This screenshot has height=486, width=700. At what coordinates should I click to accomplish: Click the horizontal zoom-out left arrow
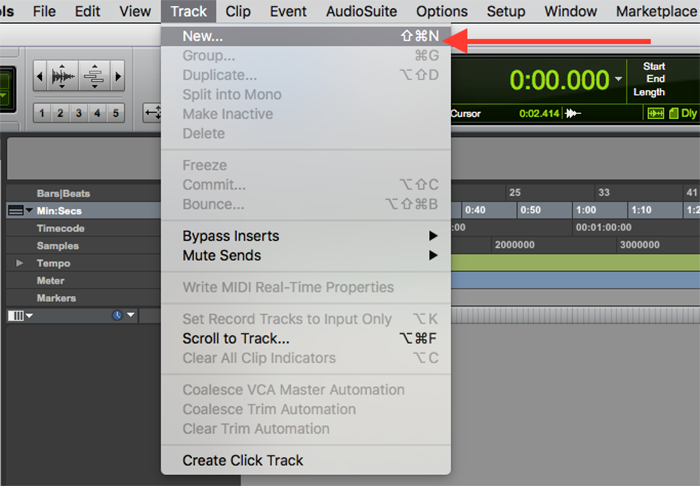tap(41, 76)
